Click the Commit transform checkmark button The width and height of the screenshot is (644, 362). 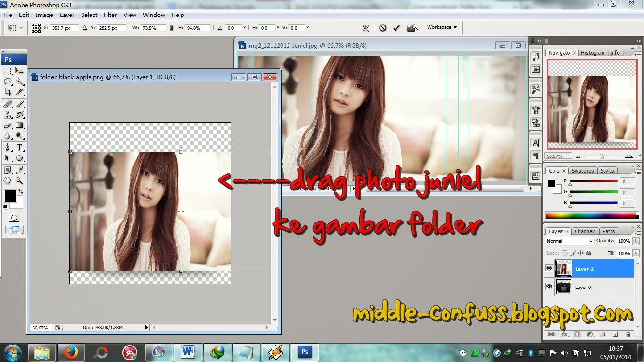(396, 27)
